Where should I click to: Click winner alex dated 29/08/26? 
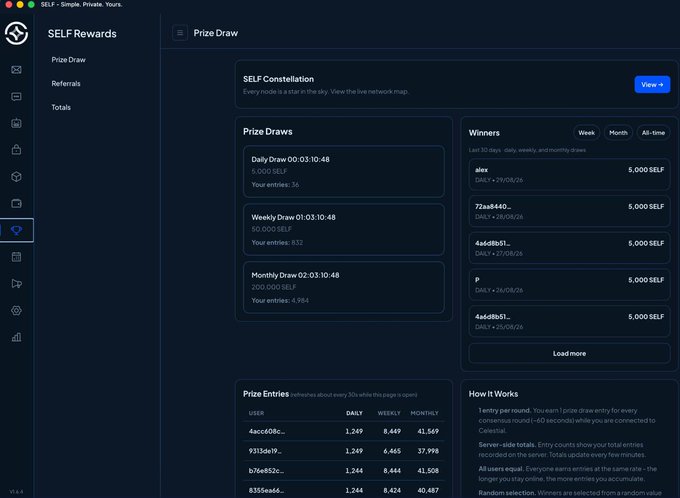(x=569, y=174)
